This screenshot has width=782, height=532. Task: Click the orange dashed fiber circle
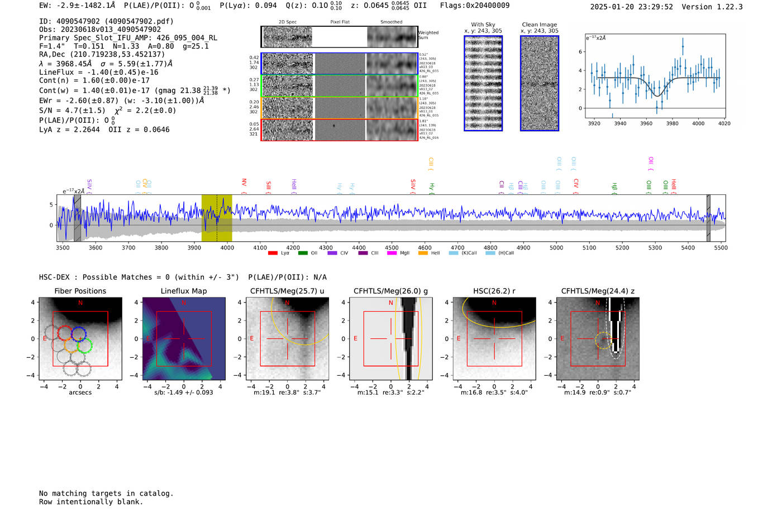click(x=71, y=345)
